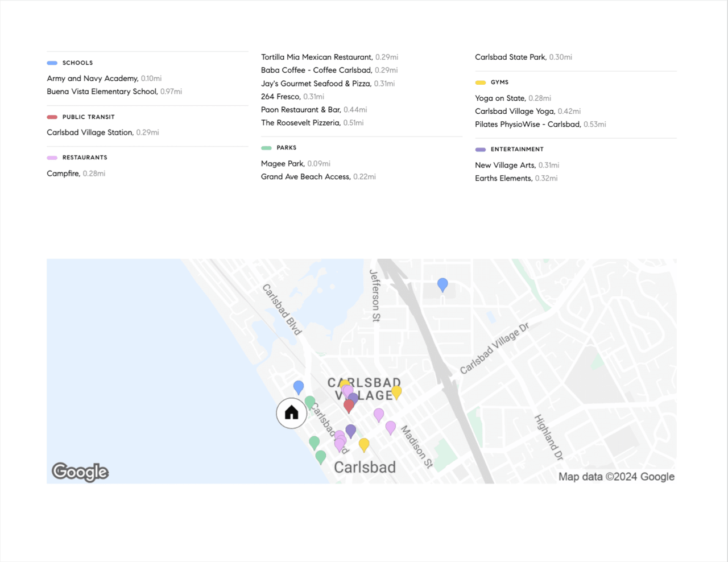Select the blue school pin beside the home marker
The image size is (728, 562).
pos(299,388)
